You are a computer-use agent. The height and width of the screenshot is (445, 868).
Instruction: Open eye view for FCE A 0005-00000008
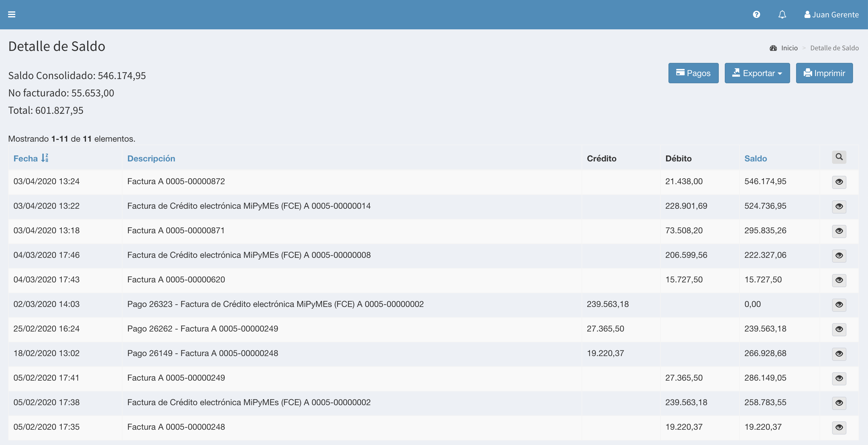[x=839, y=255]
